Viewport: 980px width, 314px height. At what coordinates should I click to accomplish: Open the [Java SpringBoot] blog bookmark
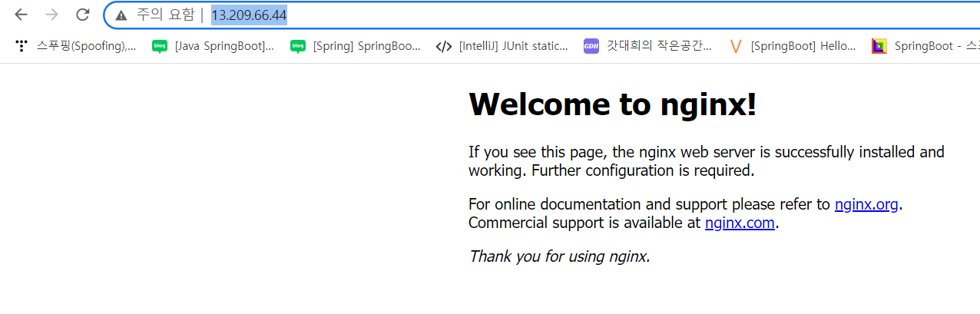click(x=213, y=46)
